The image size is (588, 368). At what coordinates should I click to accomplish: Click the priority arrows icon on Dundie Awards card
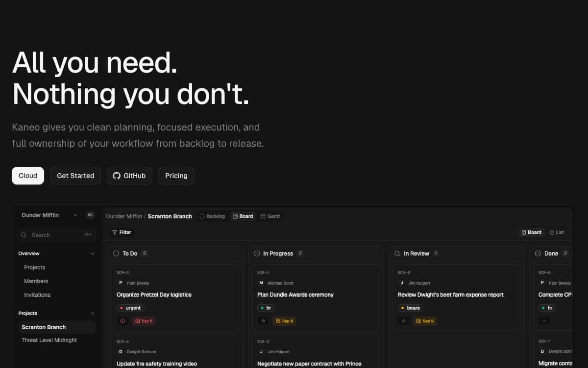263,321
